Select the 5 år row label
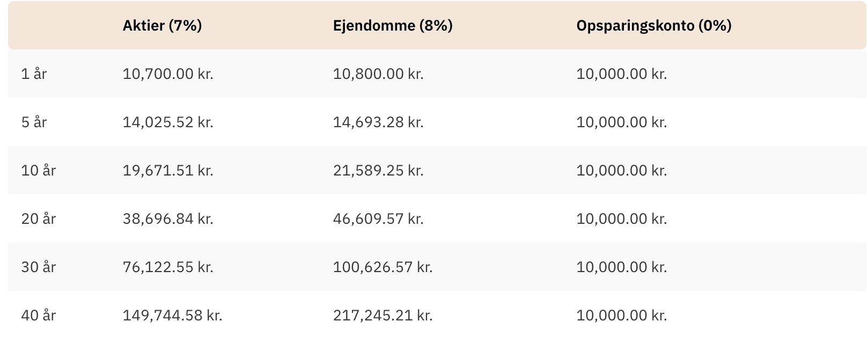Viewport: 868px width, 351px height. (x=34, y=122)
